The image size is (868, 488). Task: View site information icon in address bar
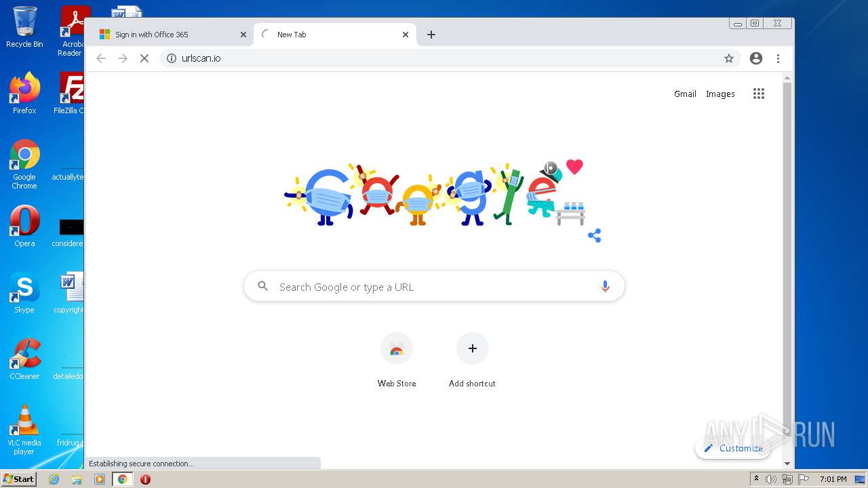coord(172,58)
